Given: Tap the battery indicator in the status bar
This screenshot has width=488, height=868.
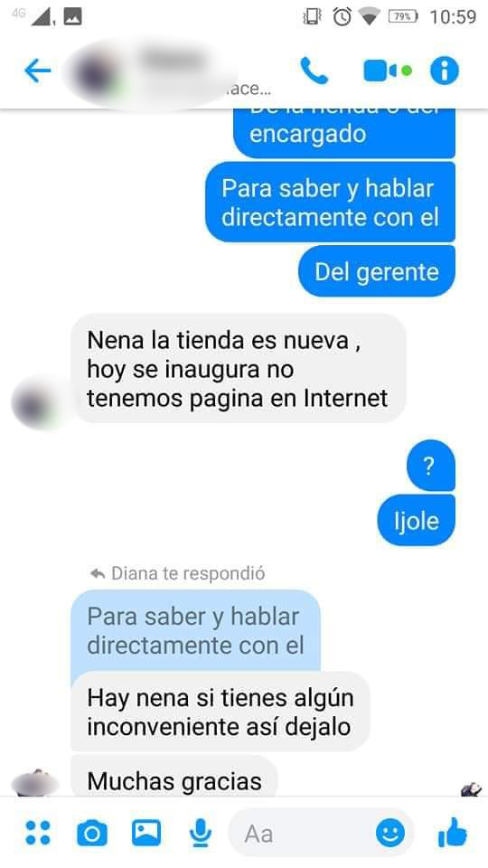Looking at the screenshot, I should coord(403,16).
